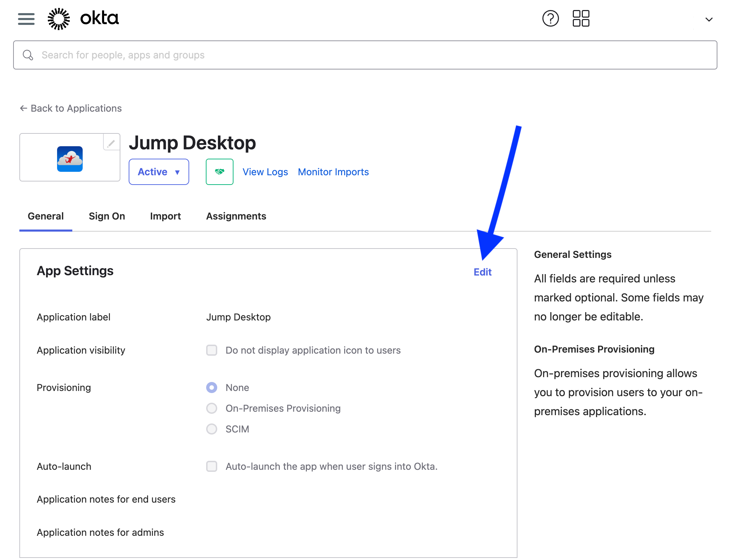Viewport: 734px width, 560px height.
Task: Select On-Premises Provisioning radio button
Action: (212, 408)
